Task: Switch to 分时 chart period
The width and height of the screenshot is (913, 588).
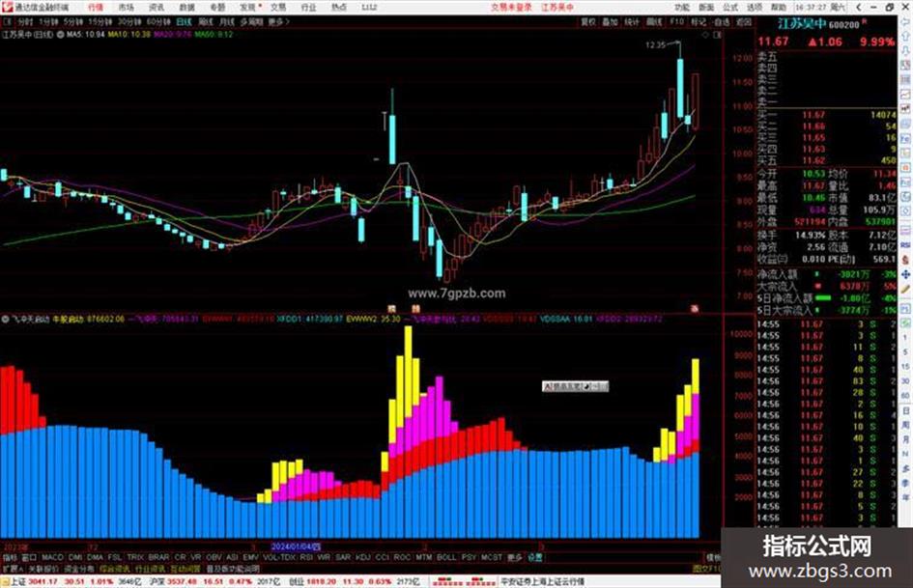Action: [x=25, y=21]
